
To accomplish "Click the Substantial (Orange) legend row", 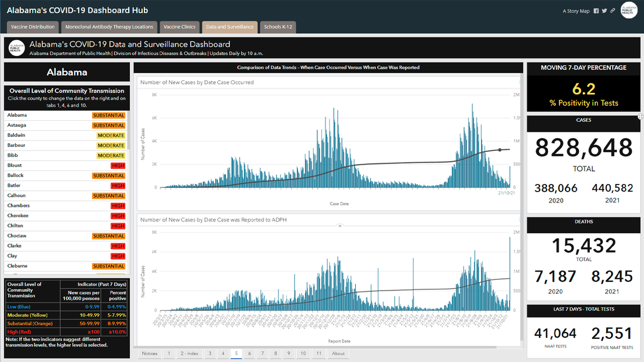I will [67, 324].
